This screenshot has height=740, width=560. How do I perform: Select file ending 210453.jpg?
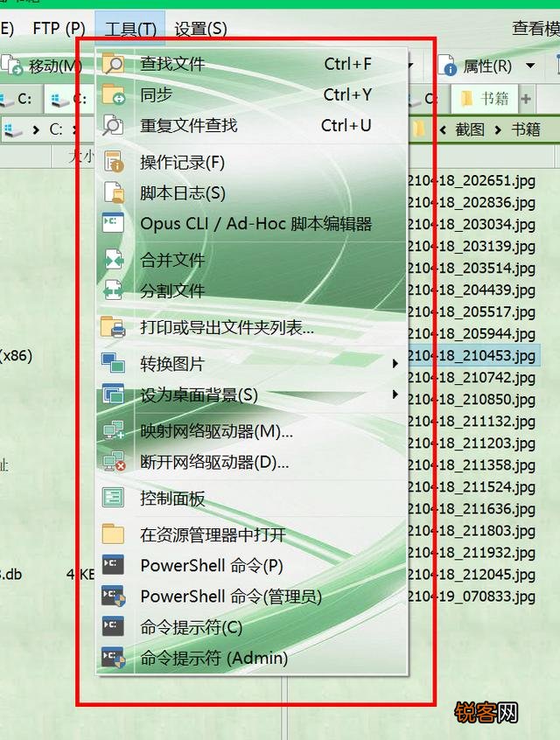tap(472, 355)
